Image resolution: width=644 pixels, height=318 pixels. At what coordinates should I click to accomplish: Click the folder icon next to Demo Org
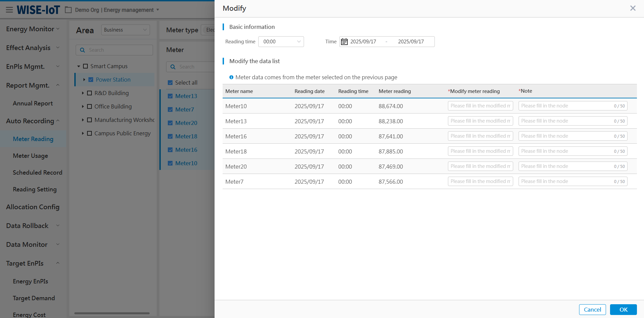[x=68, y=10]
